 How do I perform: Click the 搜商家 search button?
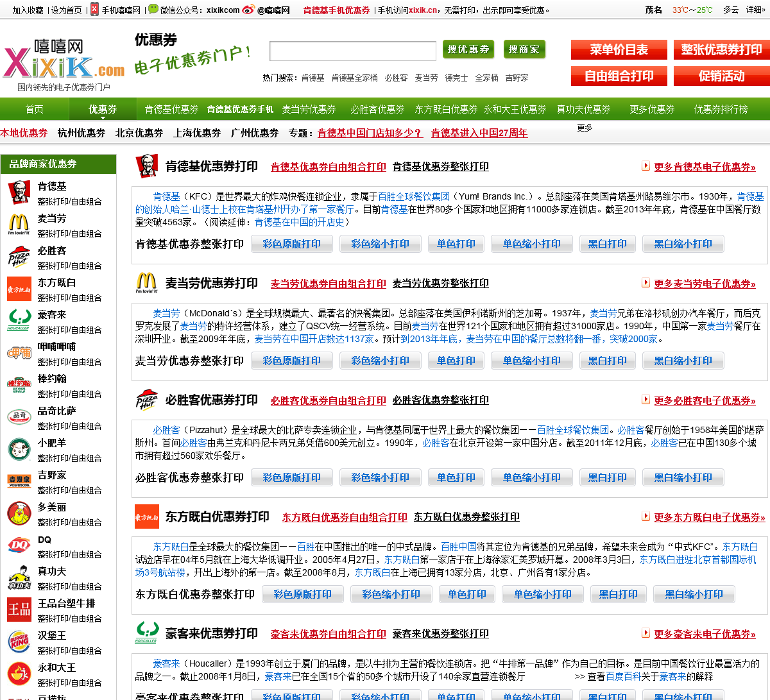point(524,49)
